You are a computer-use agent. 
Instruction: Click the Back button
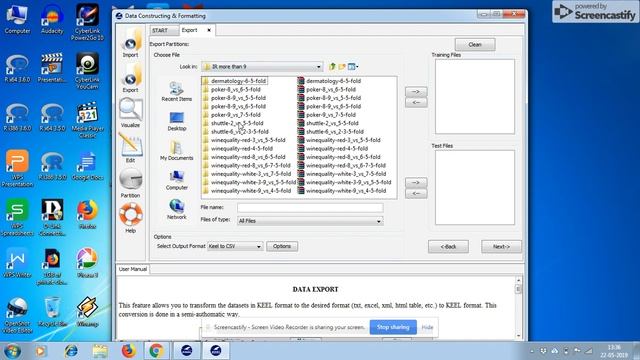coord(448,247)
